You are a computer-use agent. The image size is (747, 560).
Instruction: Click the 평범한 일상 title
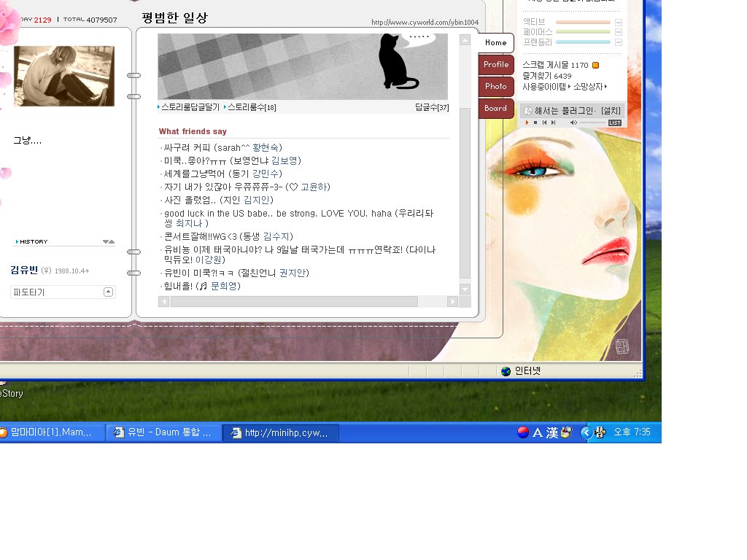click(x=175, y=17)
